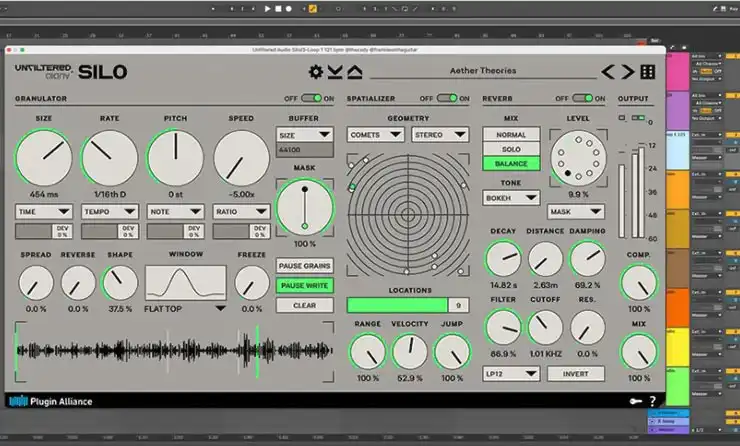Screen dimensions: 740x446
Task: Click the yellow highlighted button in Ableton's transport
Action: pos(312,8)
